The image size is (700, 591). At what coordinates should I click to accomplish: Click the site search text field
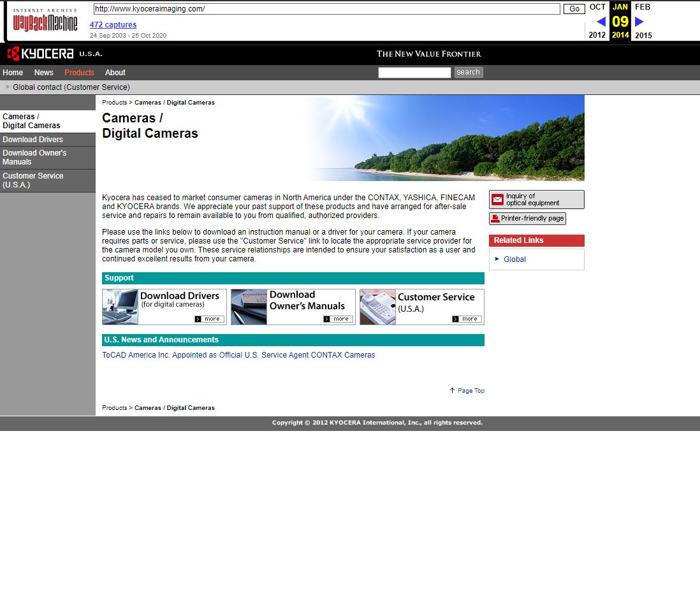pos(414,73)
